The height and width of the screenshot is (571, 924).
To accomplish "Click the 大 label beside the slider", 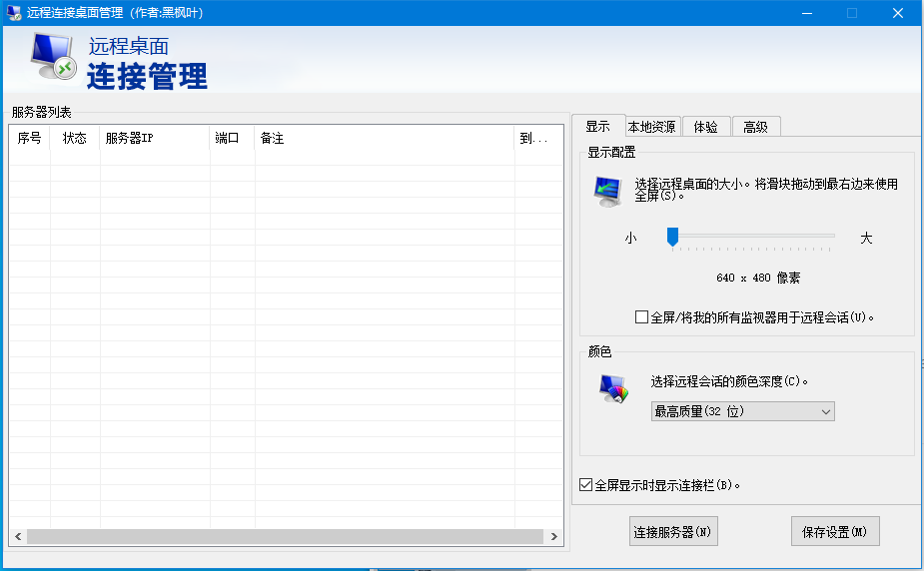I will coord(866,238).
